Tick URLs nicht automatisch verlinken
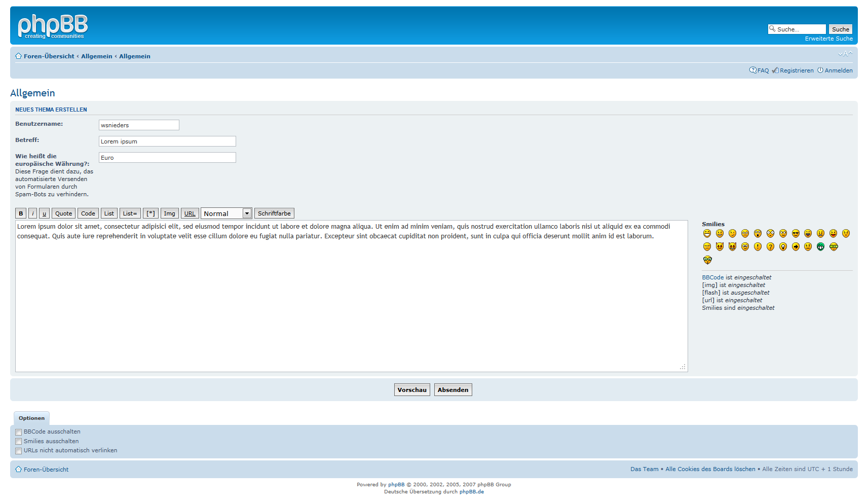This screenshot has width=868, height=503. coord(19,451)
